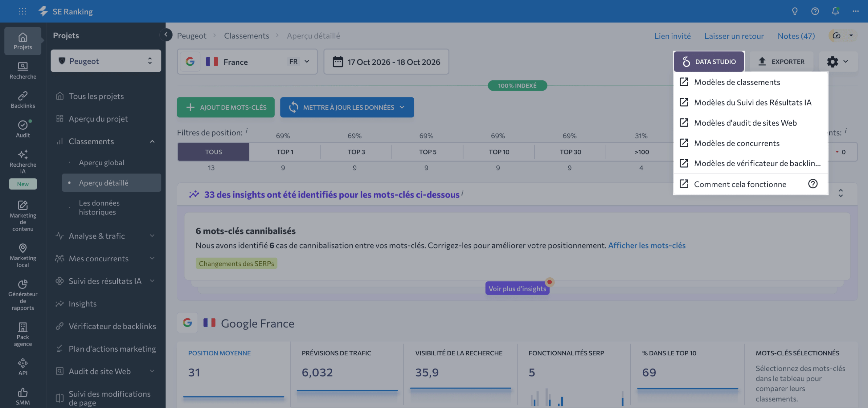Select Modèles de classements

[x=750, y=82]
